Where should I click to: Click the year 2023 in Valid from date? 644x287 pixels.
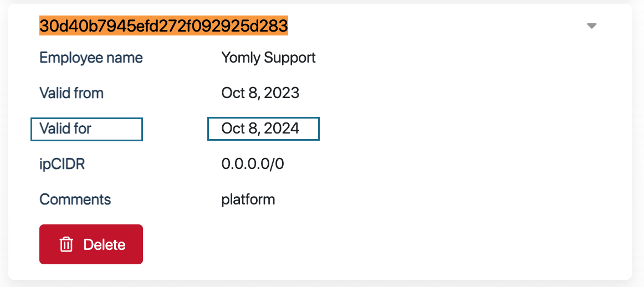click(282, 93)
